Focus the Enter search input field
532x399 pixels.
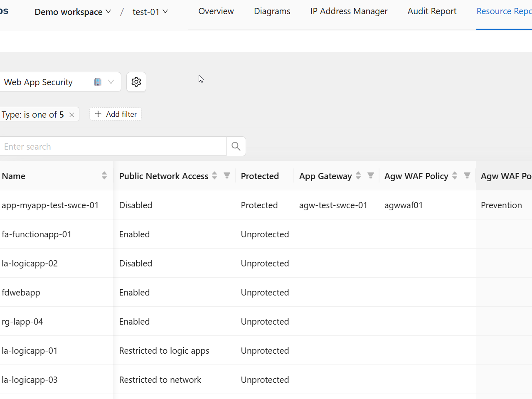112,146
